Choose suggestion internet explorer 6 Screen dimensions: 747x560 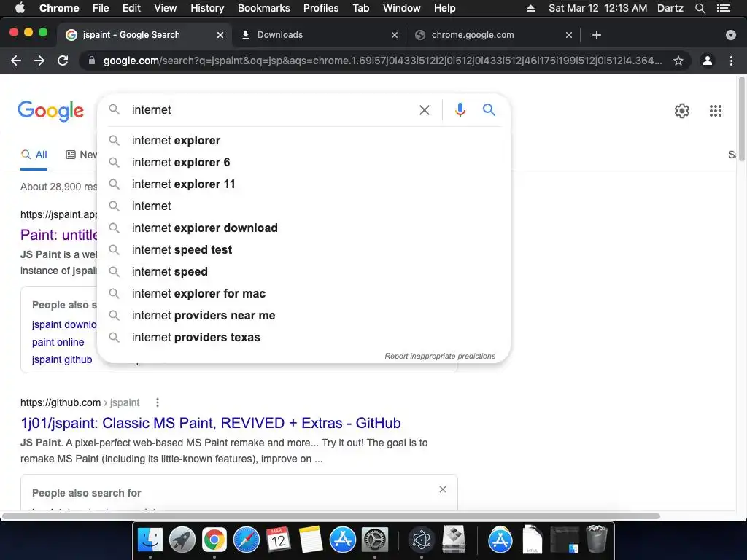click(304, 163)
